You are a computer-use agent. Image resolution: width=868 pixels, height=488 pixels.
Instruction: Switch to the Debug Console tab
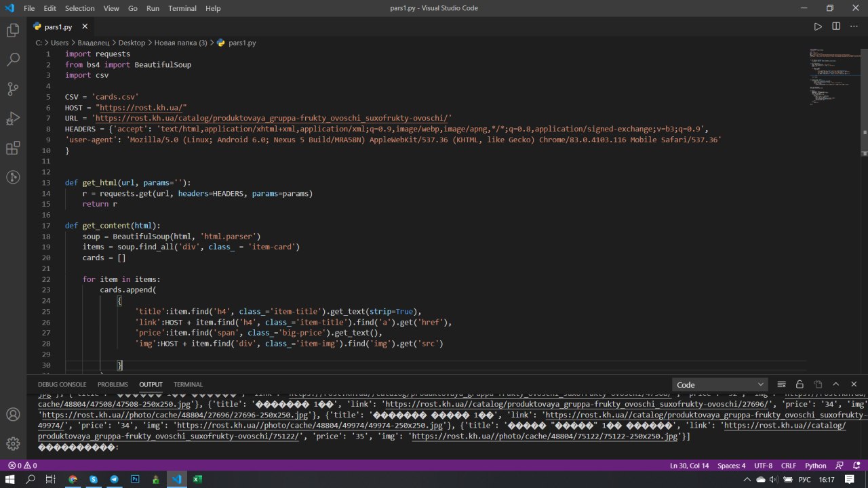(62, 384)
